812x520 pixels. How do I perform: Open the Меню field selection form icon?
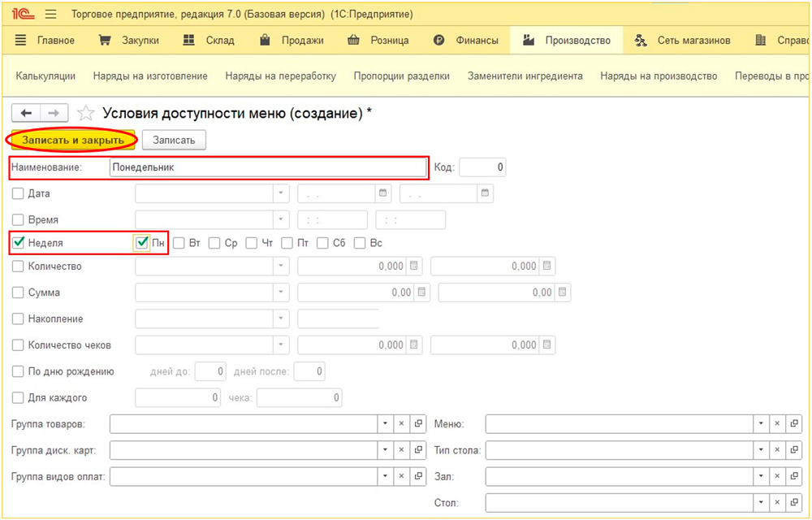tap(795, 424)
